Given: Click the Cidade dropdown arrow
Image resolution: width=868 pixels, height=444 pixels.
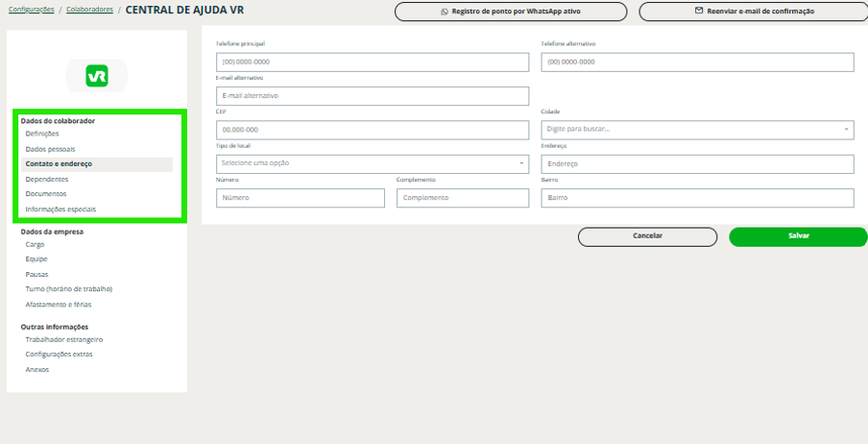Looking at the screenshot, I should click(846, 130).
